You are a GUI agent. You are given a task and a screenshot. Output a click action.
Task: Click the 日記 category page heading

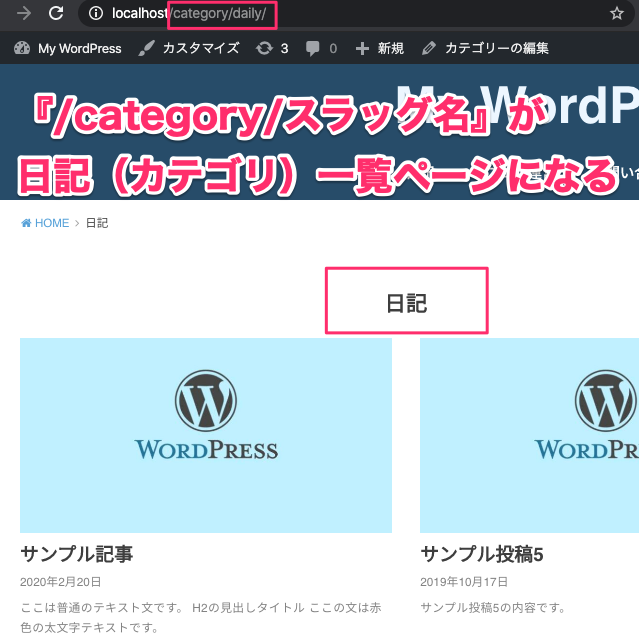pos(406,303)
